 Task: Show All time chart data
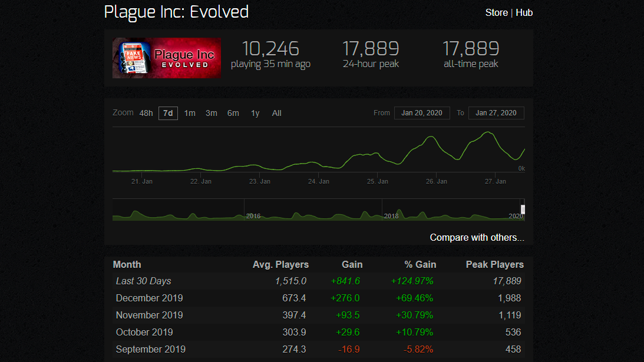[276, 113]
